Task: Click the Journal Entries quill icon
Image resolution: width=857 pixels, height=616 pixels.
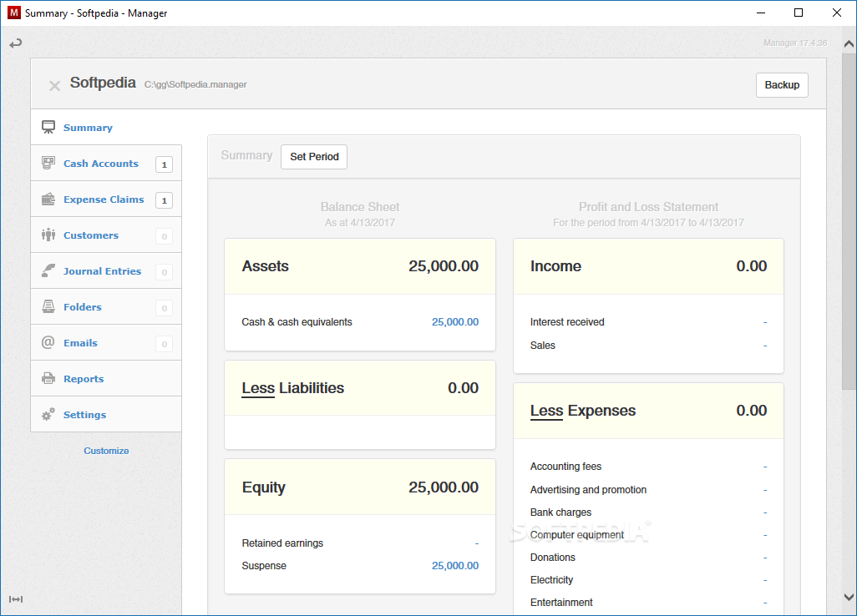Action: pos(48,270)
